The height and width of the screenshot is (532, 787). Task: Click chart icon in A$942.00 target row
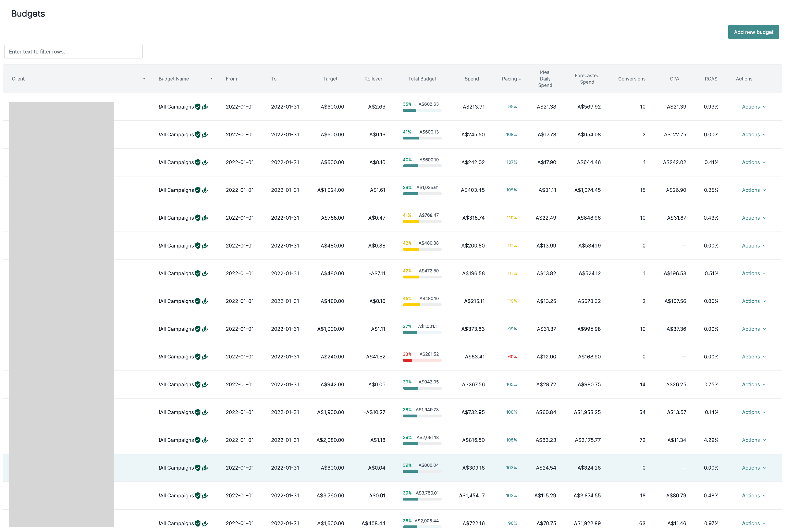205,384
